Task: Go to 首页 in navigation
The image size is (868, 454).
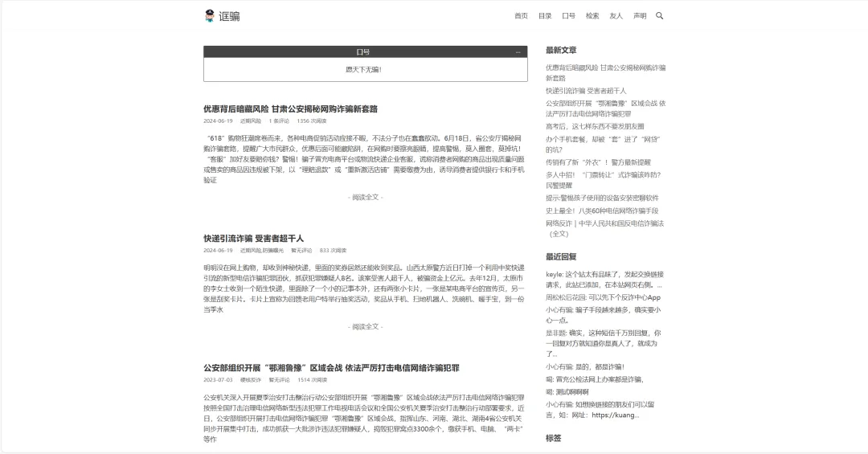Action: [x=521, y=16]
